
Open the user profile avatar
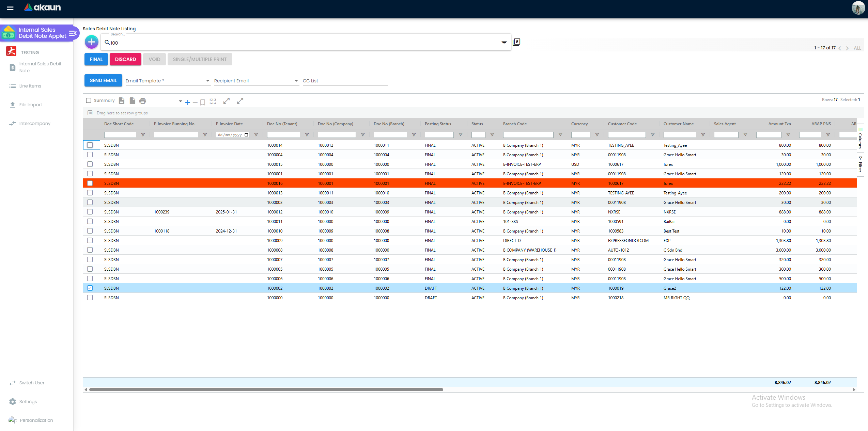coord(858,8)
